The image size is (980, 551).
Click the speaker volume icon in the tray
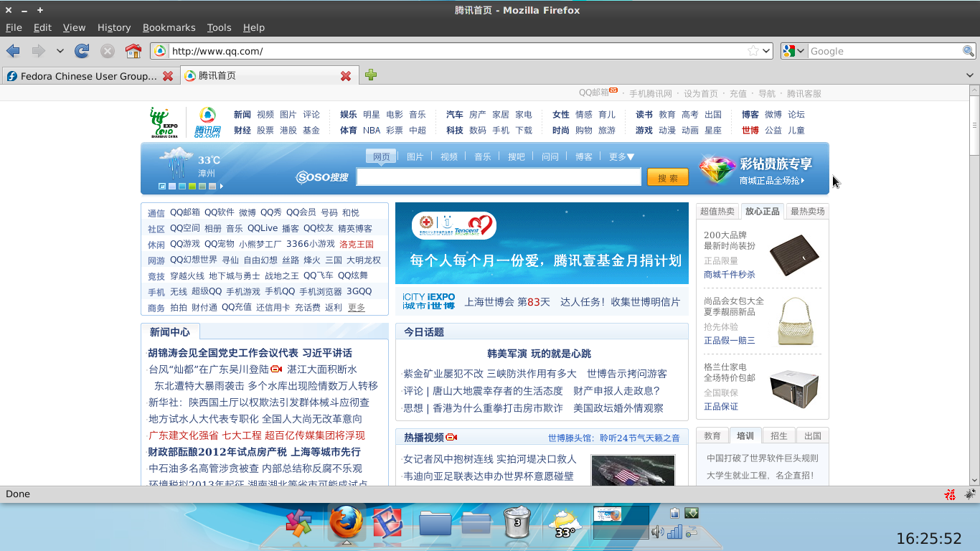point(658,532)
